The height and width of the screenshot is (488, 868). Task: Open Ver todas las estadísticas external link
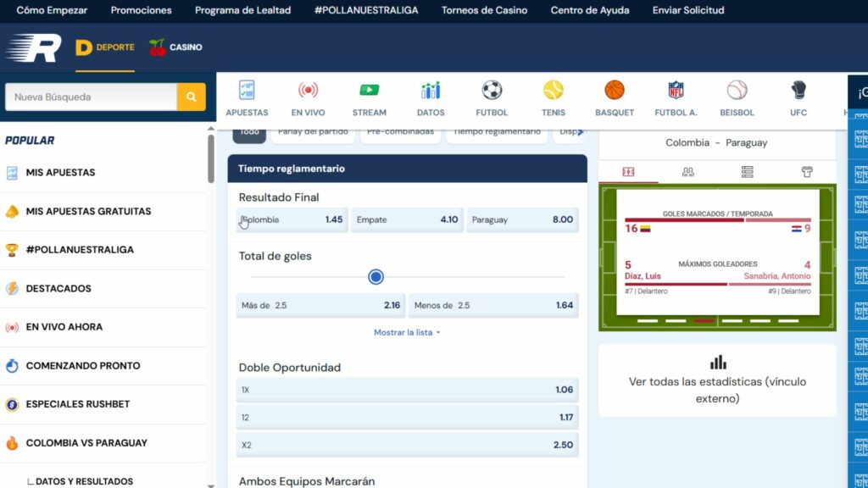coord(717,380)
